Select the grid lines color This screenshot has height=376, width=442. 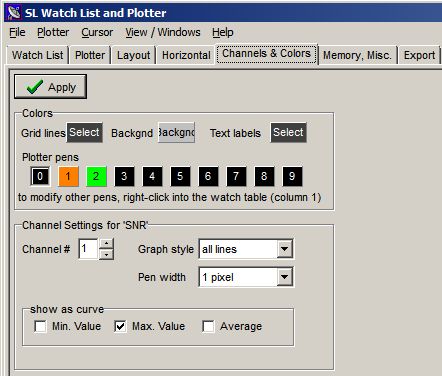coord(84,132)
